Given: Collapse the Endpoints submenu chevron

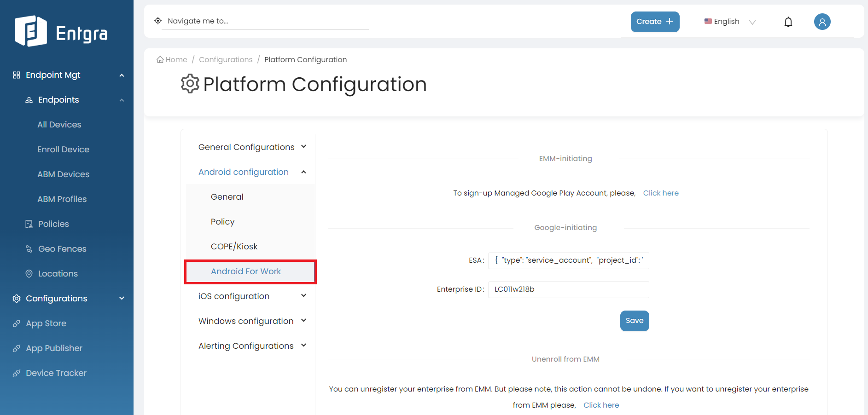Looking at the screenshot, I should tap(122, 100).
